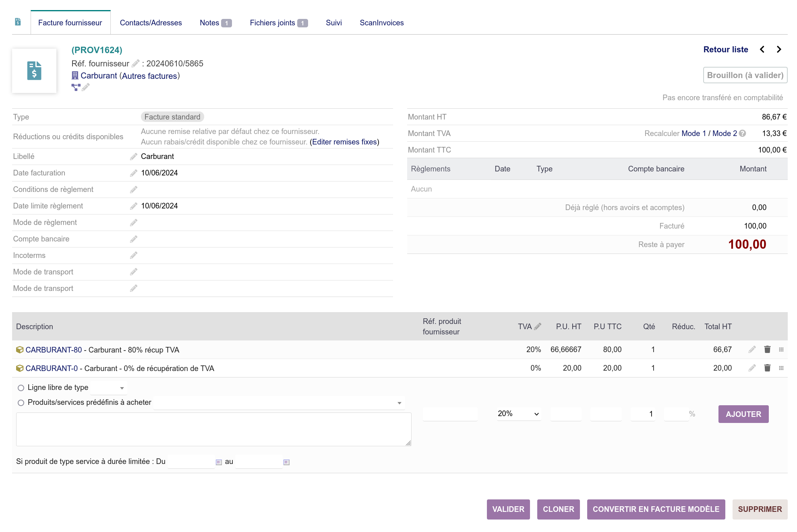
Task: Open the Suivi tab
Action: 334,23
